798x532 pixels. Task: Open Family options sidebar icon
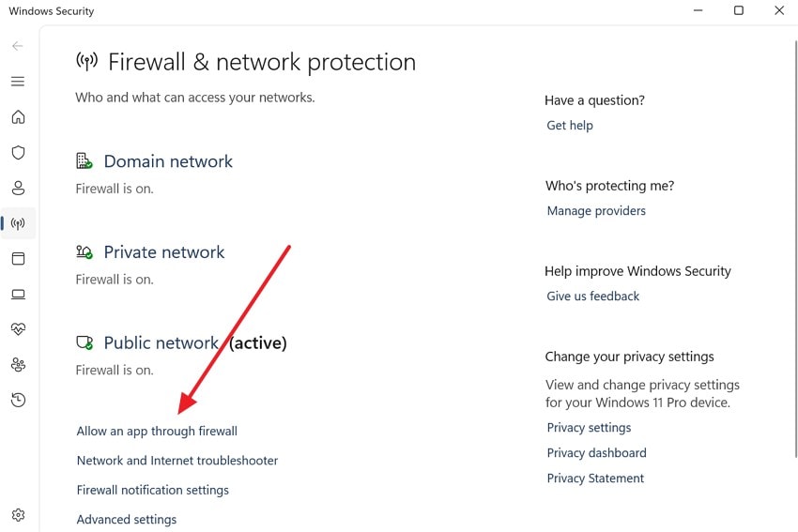[18, 364]
